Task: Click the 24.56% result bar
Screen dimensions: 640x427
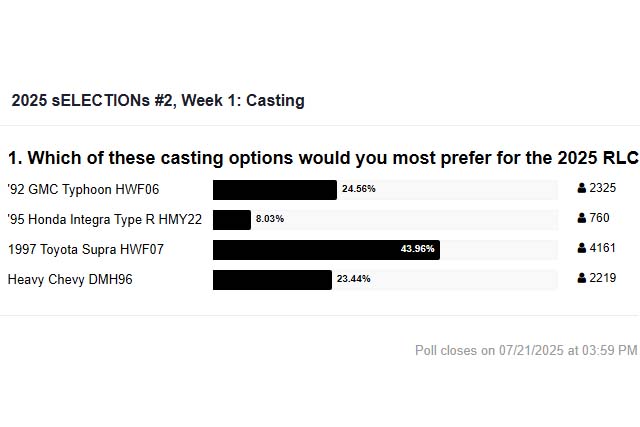Action: point(275,190)
